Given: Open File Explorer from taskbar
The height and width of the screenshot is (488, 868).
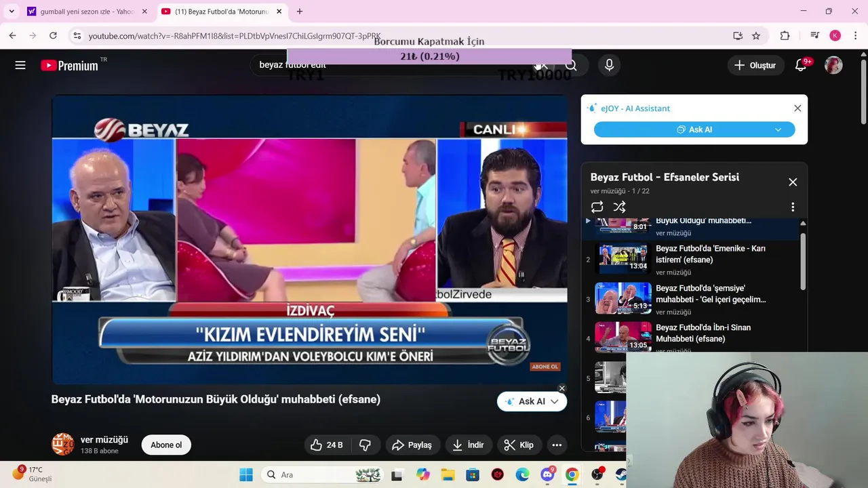Looking at the screenshot, I should pos(448,474).
